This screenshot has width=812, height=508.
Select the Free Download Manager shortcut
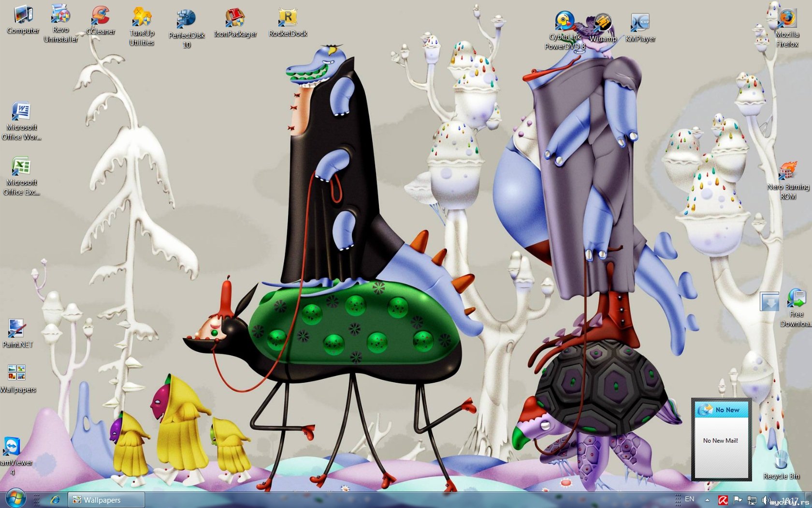[x=796, y=308]
